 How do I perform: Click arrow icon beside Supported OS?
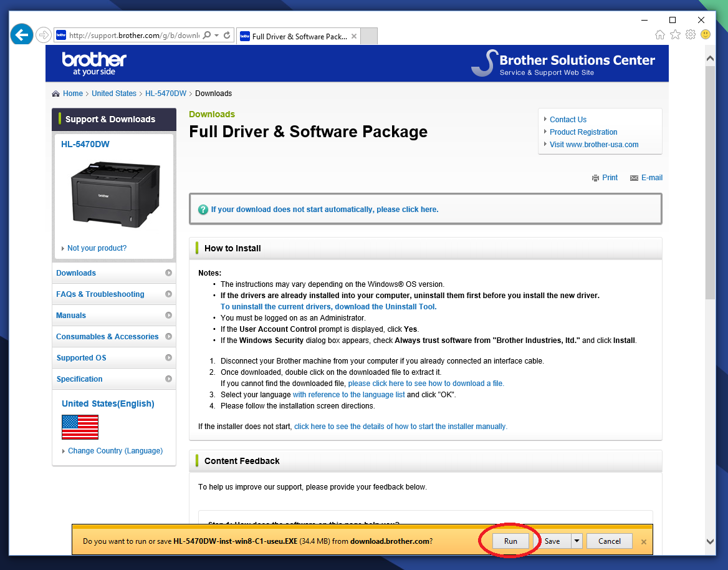[x=168, y=358]
